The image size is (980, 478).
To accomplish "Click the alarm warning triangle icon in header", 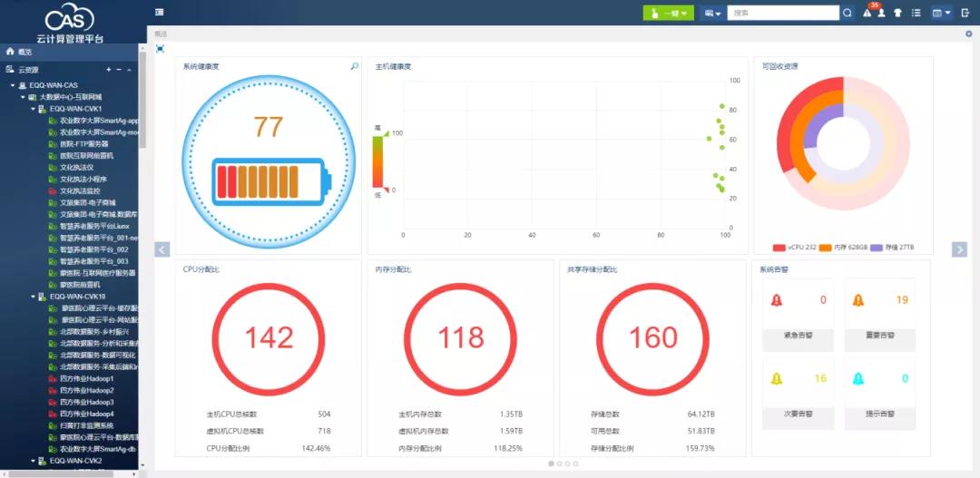I will point(867,14).
